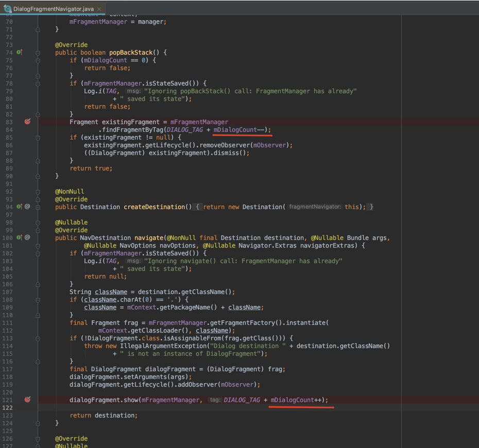Click the override gutter icon on line 94
The width and height of the screenshot is (479, 448).
pyautogui.click(x=19, y=207)
